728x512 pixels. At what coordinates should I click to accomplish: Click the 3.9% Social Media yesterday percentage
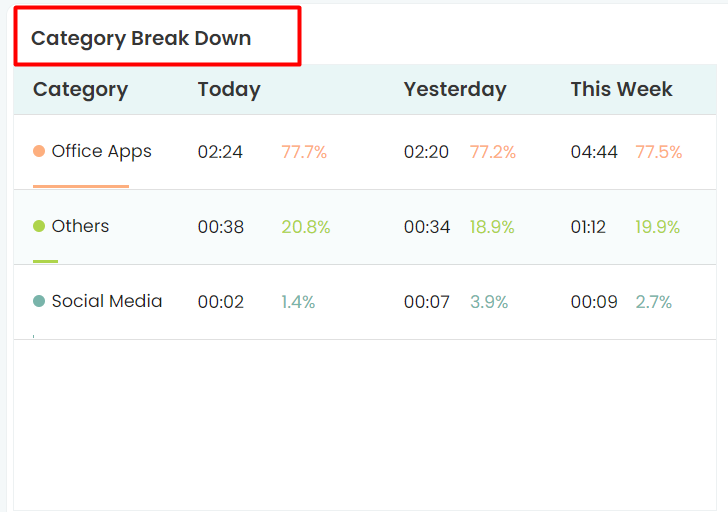pyautogui.click(x=489, y=302)
